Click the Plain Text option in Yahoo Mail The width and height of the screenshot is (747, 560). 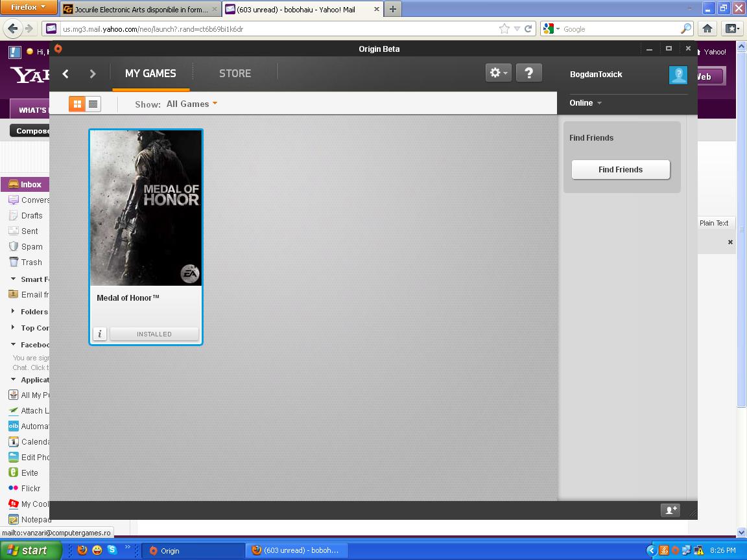point(714,223)
